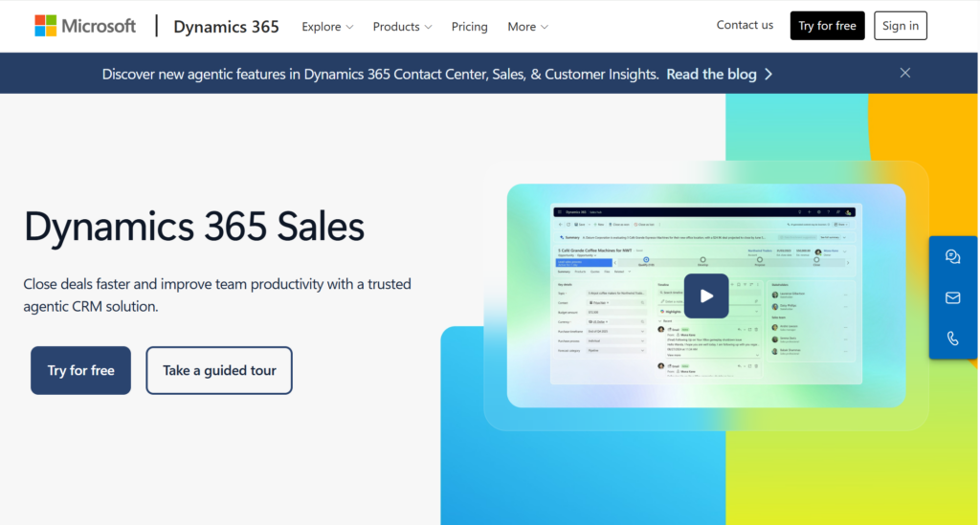The width and height of the screenshot is (980, 525).
Task: Click the 'Close deals faster' description text
Action: coord(217,295)
